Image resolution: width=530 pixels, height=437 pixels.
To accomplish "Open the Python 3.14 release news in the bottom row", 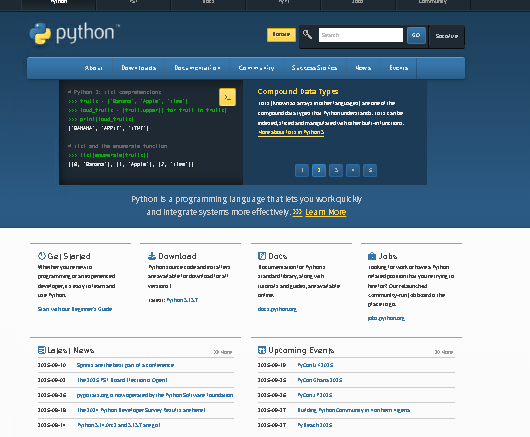I will coord(119,425).
